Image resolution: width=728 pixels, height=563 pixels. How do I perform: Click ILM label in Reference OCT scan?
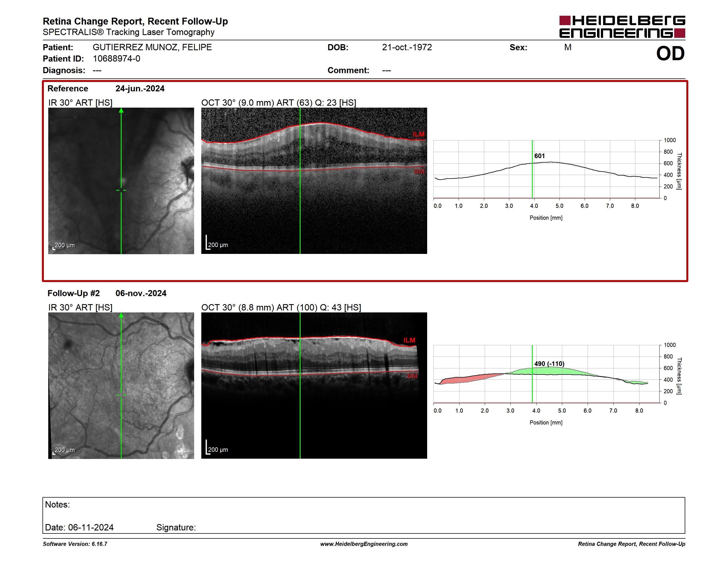coord(419,134)
